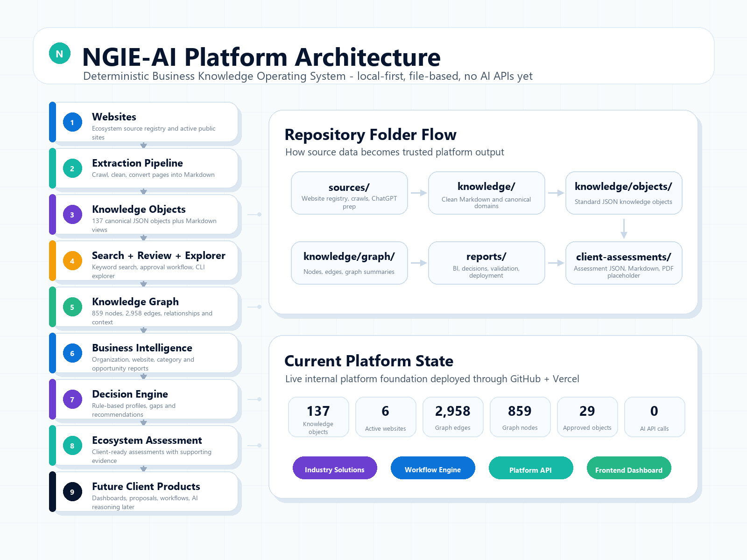Click 'Client-ready assessments with supporting evidence' text
The height and width of the screenshot is (560, 747).
point(152,456)
